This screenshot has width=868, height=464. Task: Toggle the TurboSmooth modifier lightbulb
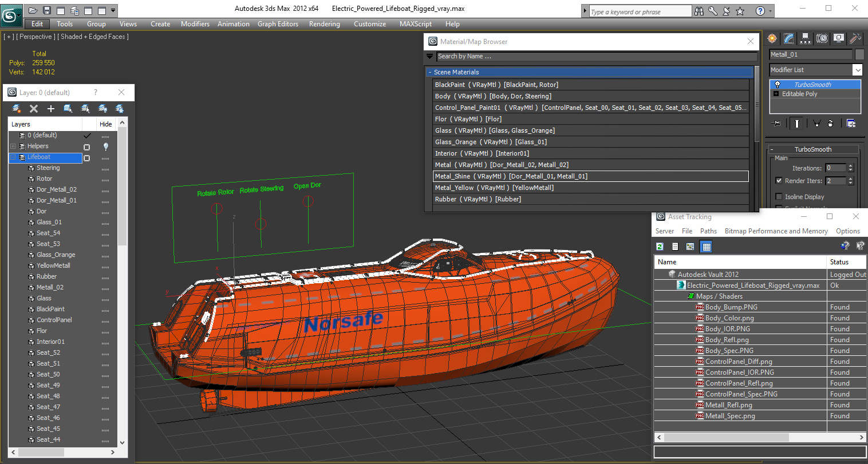click(x=778, y=85)
